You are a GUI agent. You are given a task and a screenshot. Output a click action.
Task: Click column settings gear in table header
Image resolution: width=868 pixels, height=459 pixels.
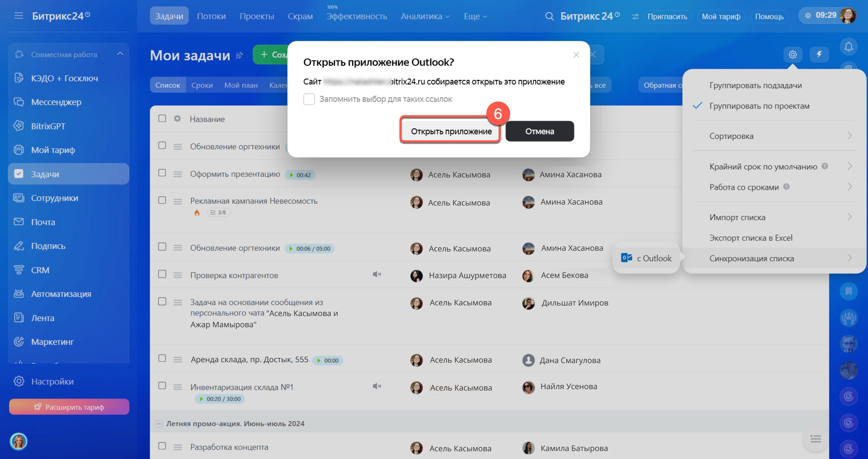177,119
